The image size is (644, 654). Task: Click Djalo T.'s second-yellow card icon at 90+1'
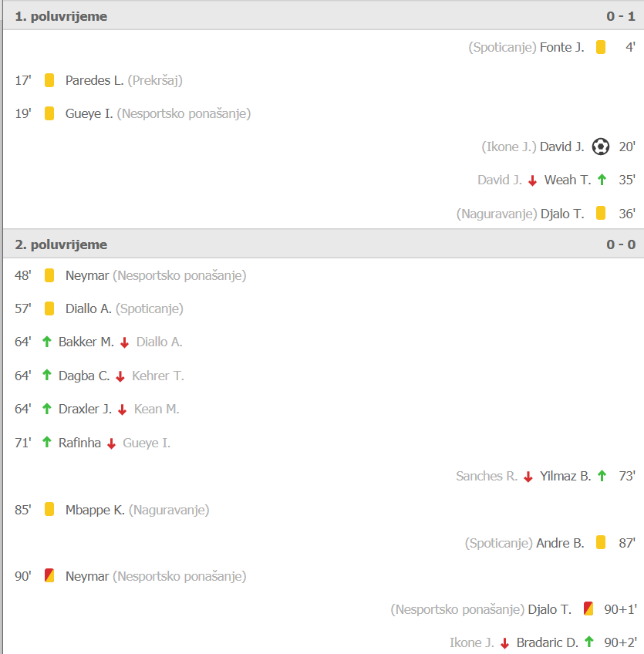[588, 609]
